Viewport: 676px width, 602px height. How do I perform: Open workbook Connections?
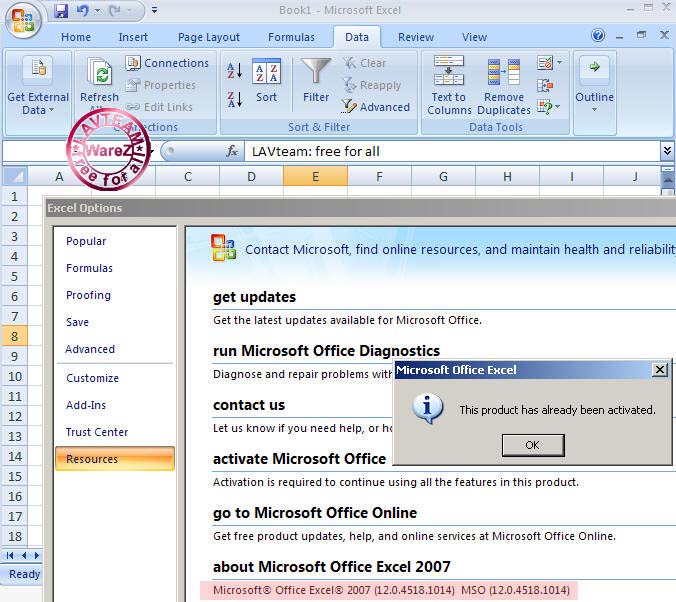point(167,63)
